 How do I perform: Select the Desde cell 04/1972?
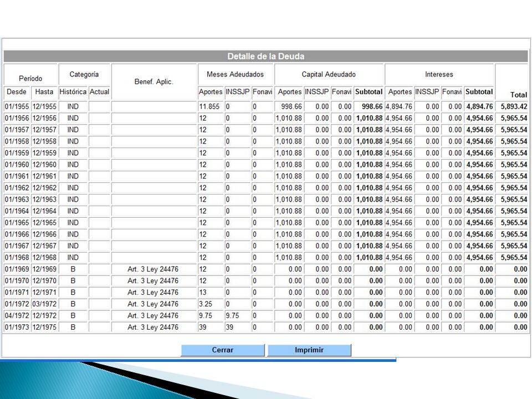(x=17, y=315)
